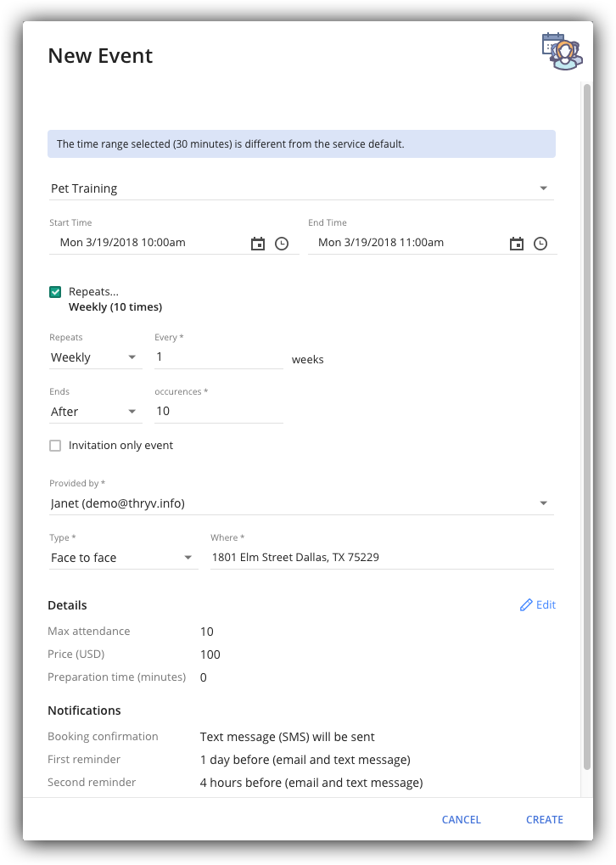The width and height of the screenshot is (616, 865).
Task: Open the Ends After dropdown
Action: click(x=95, y=412)
